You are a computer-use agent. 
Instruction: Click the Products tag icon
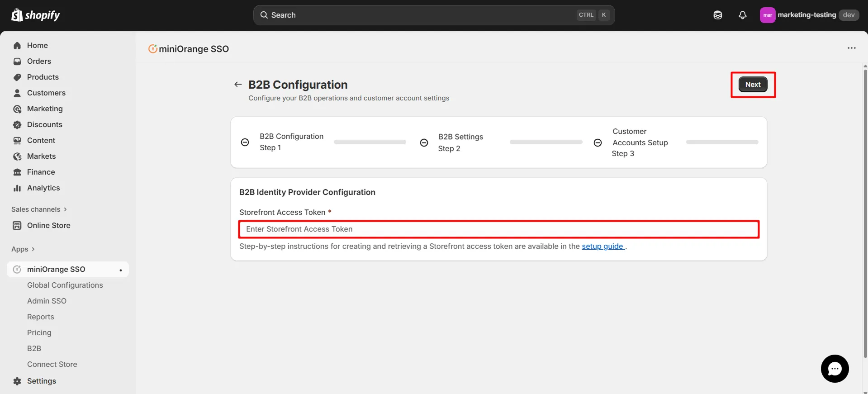(17, 77)
